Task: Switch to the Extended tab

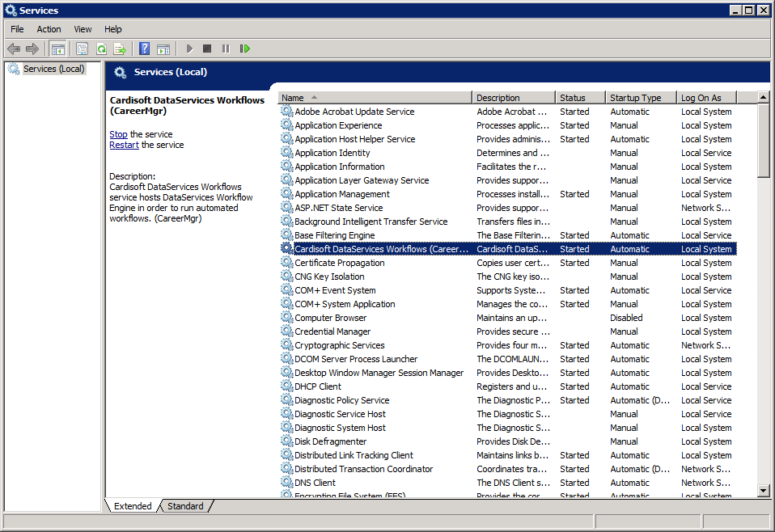Action: click(133, 506)
